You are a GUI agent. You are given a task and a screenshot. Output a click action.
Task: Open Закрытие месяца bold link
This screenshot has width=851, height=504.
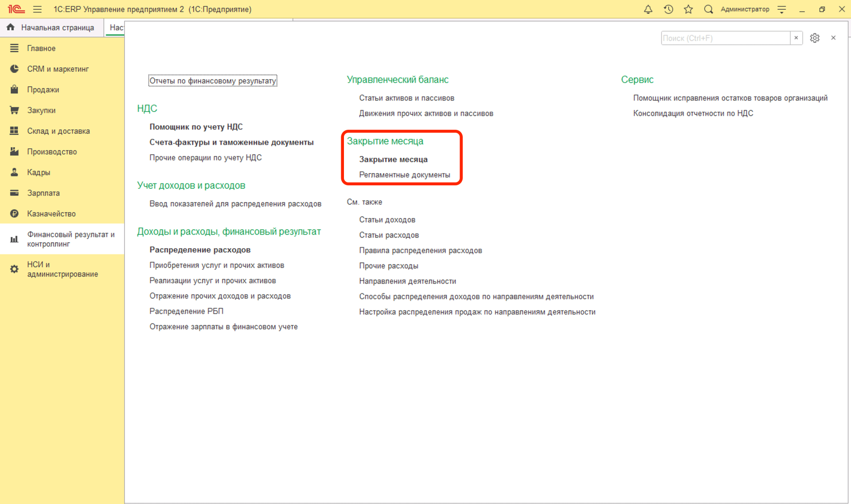pyautogui.click(x=393, y=159)
